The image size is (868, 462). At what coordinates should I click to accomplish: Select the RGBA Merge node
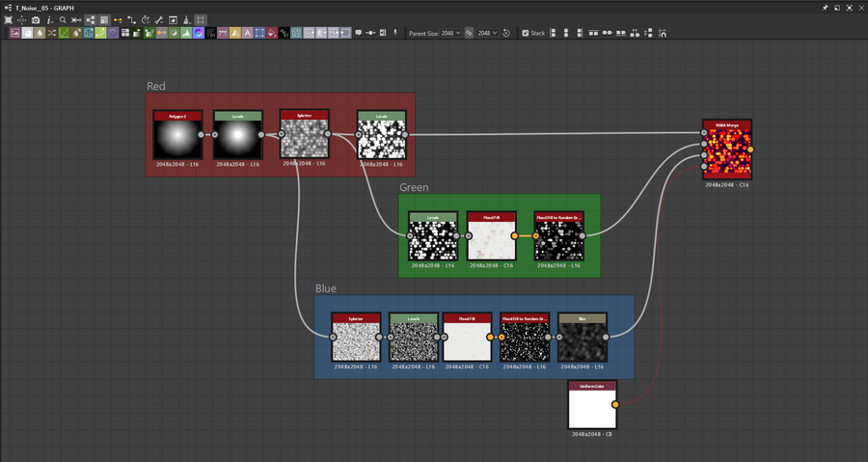click(x=728, y=151)
